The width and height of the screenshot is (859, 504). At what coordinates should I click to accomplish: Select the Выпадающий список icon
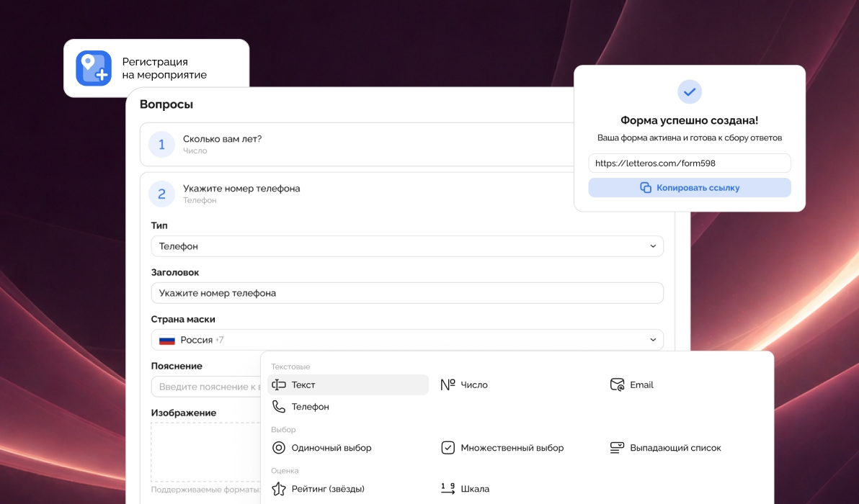pos(618,448)
